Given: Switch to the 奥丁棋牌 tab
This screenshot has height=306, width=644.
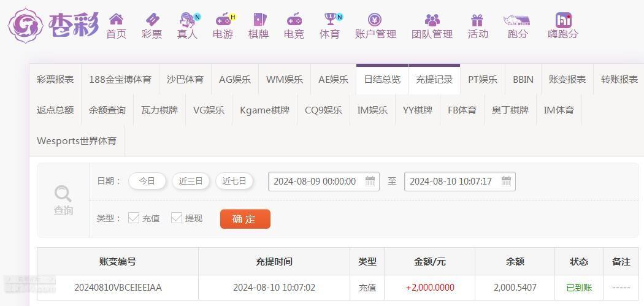Looking at the screenshot, I should (510, 110).
